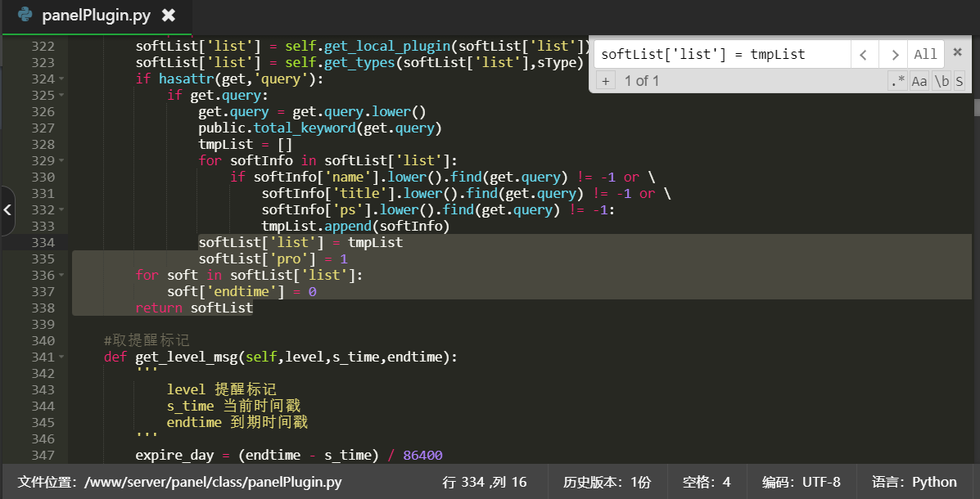
Task: Click the search text input field
Action: point(722,55)
